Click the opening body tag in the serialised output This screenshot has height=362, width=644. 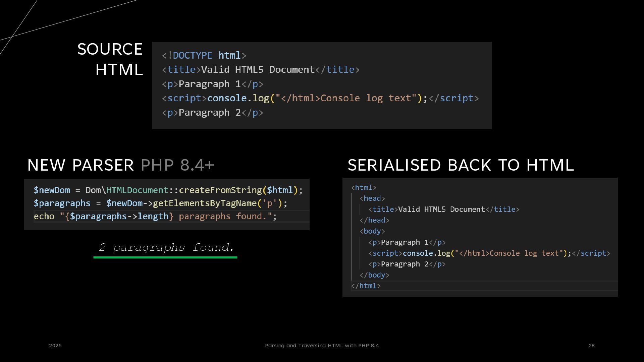coord(372,231)
